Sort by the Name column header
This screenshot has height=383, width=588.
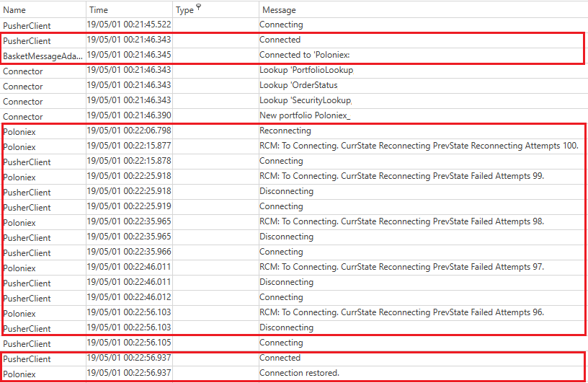point(14,10)
